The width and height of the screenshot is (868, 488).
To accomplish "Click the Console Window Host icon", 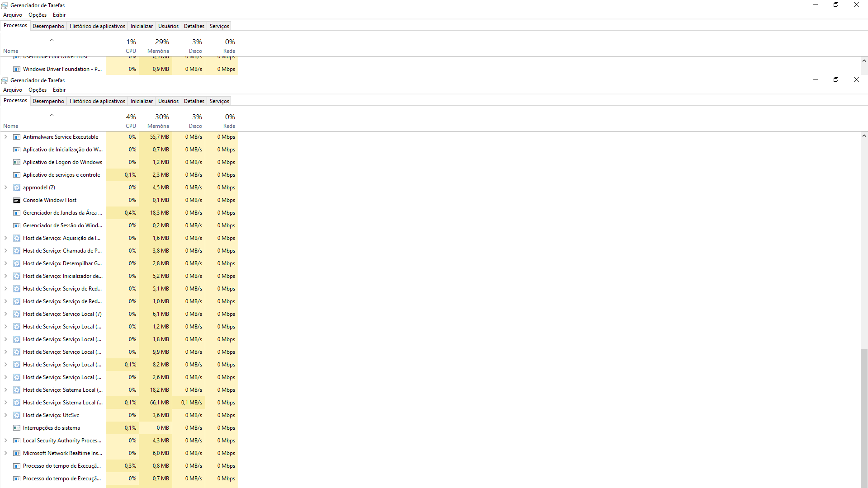I will tap(17, 200).
